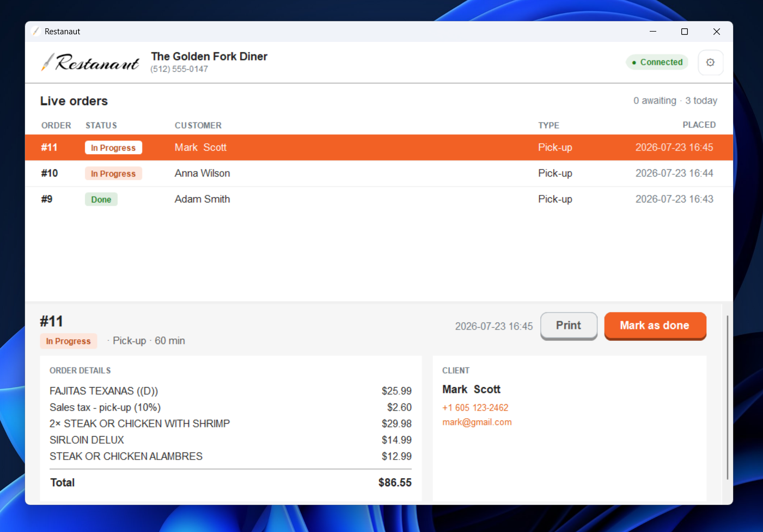
Task: Click The Golden Fork Diner name
Action: [209, 57]
